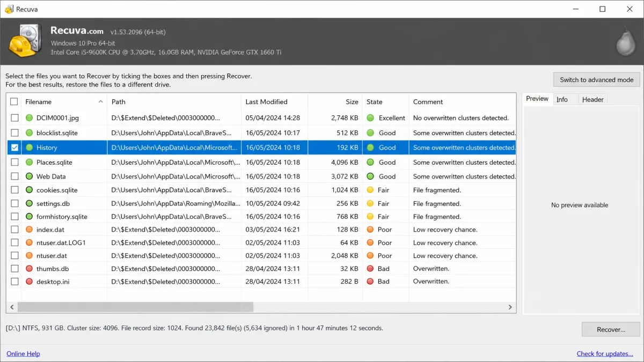
Task: Click the 03/05/2024 16:21 date cell
Action: 273,230
